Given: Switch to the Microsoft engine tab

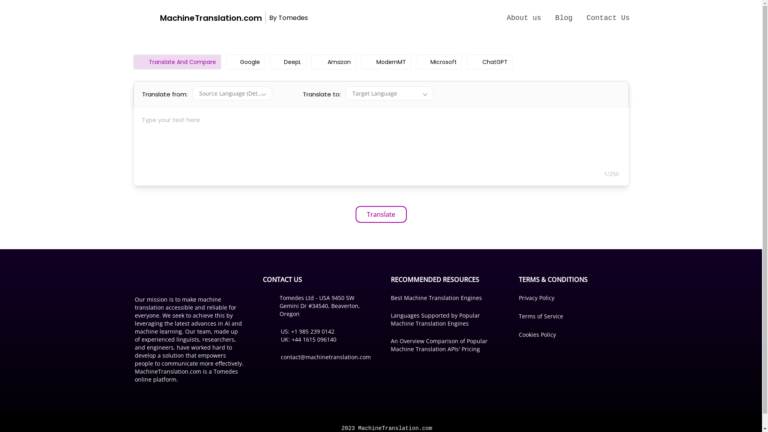Looking at the screenshot, I should point(439,62).
